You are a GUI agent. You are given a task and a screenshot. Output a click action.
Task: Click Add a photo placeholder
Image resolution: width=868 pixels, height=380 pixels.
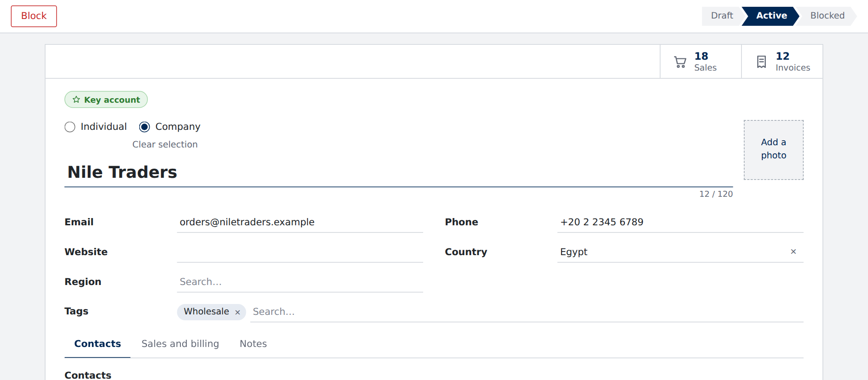tap(774, 150)
